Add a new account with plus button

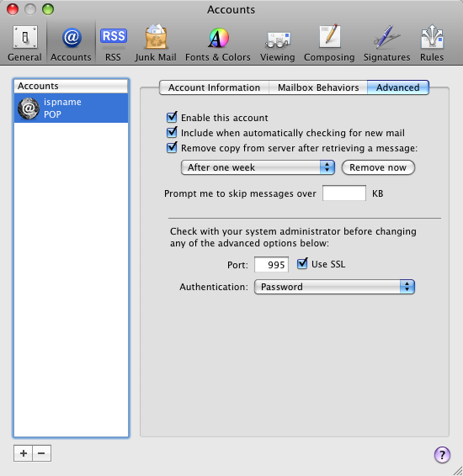23,453
